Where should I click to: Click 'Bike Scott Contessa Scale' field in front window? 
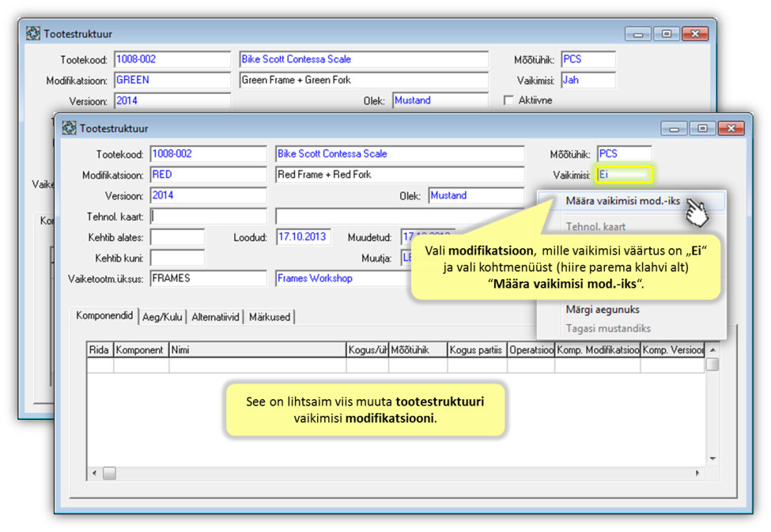(x=400, y=154)
